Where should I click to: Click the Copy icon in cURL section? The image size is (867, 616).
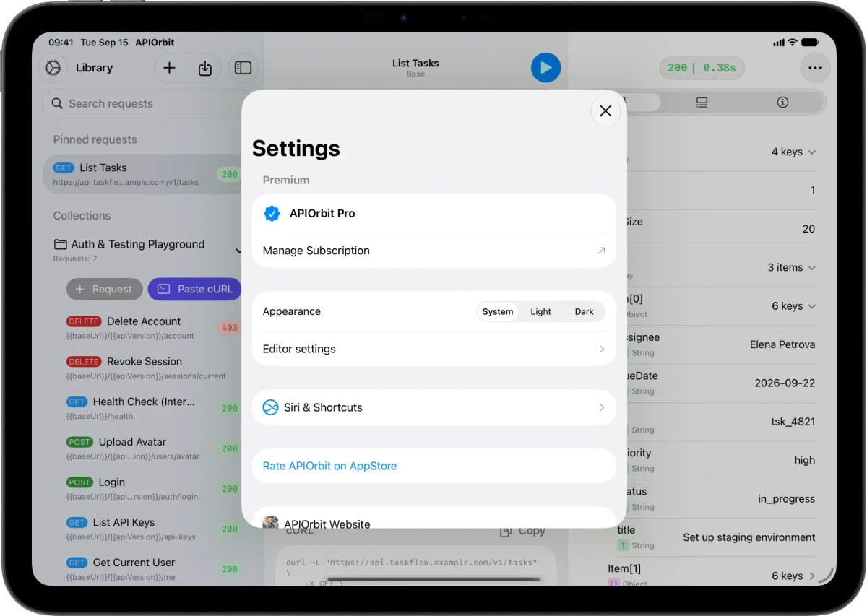[x=506, y=531]
